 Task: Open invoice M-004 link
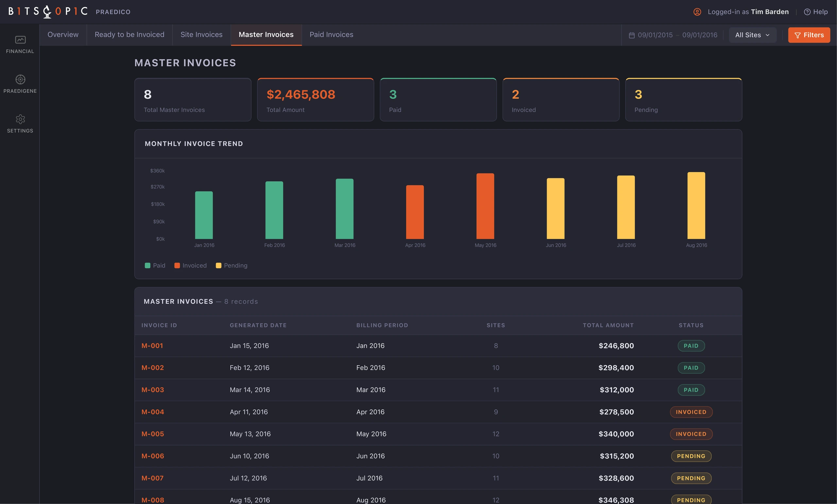(x=152, y=412)
